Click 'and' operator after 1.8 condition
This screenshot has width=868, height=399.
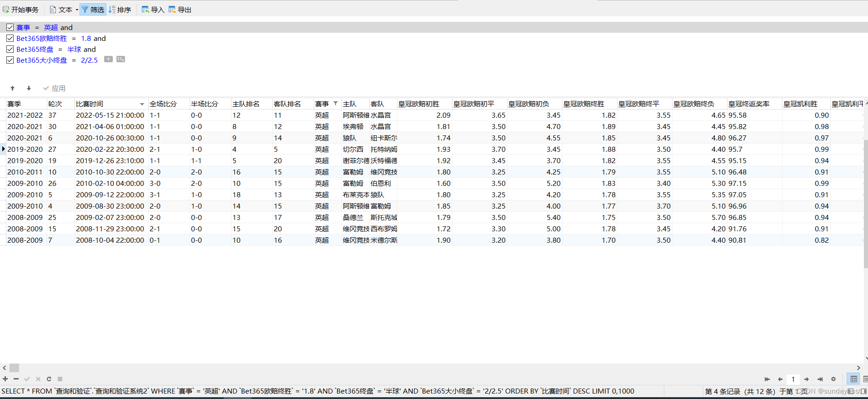click(100, 38)
